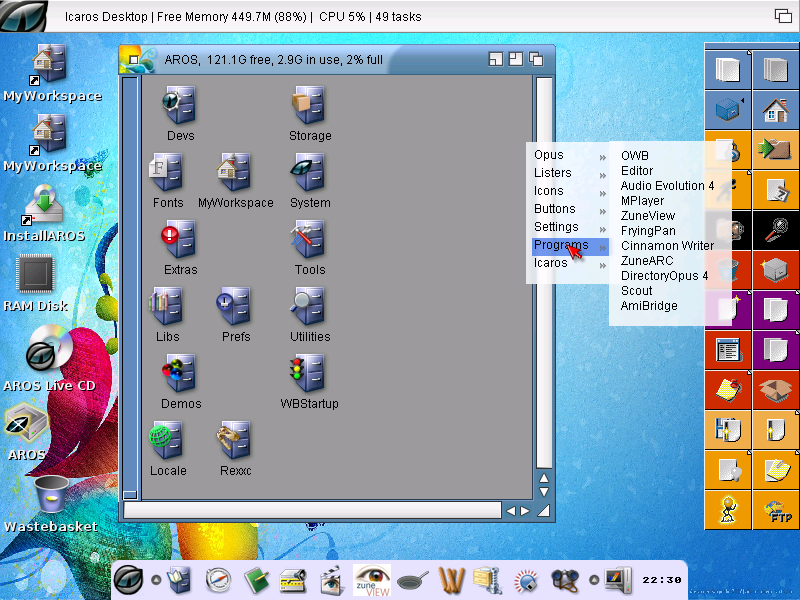Click vertical scrollbar up arrow

click(544, 478)
